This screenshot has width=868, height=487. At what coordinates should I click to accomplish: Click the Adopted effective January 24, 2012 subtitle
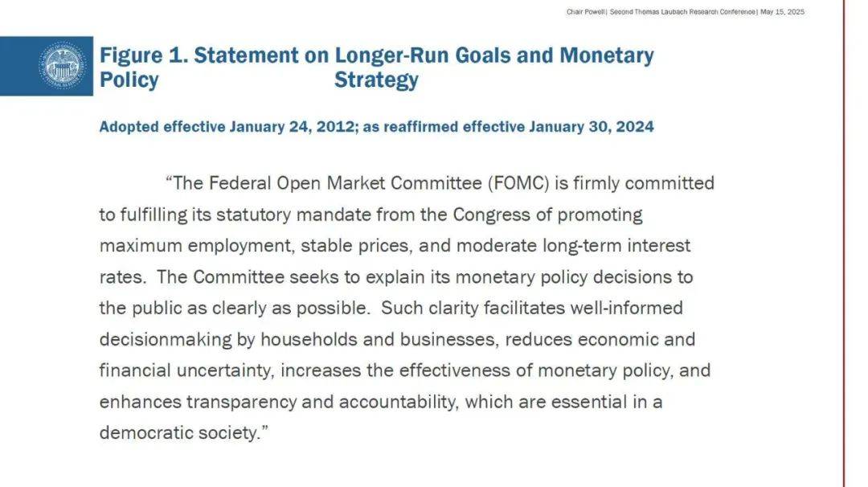click(227, 127)
